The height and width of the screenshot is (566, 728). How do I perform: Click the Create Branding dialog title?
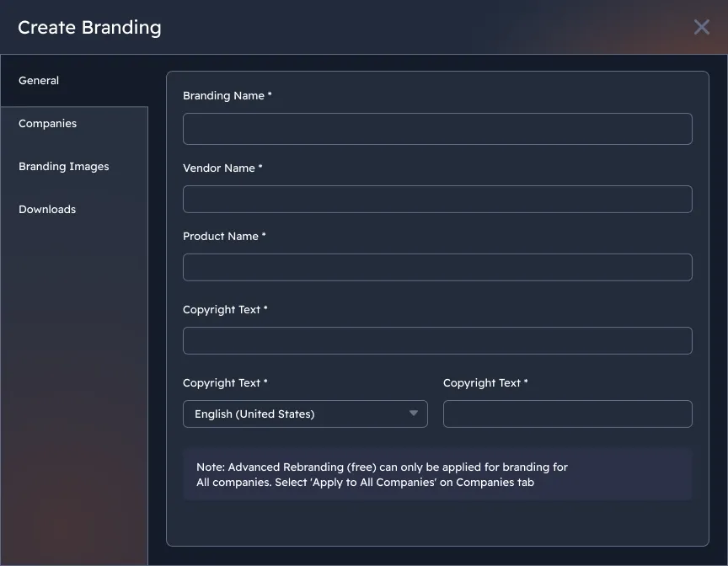pyautogui.click(x=89, y=28)
